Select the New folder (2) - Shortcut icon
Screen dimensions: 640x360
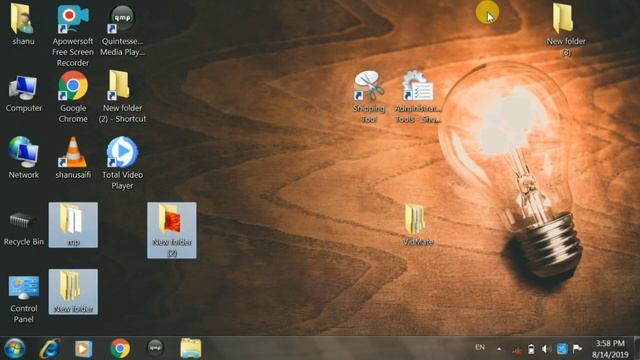122,97
